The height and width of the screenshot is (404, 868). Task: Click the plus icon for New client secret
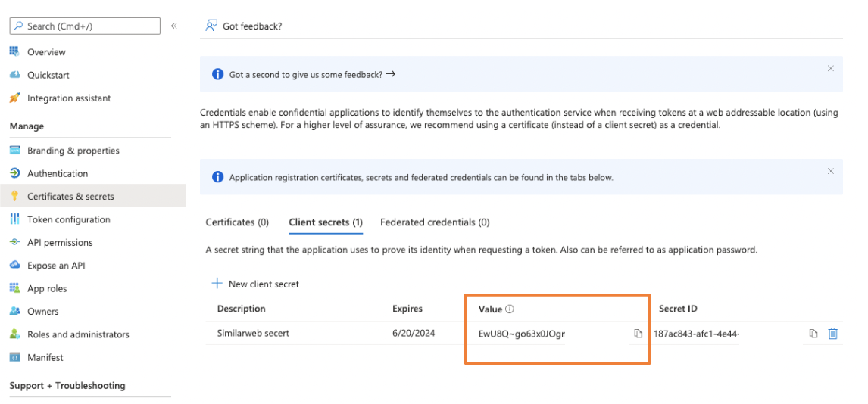coord(217,284)
